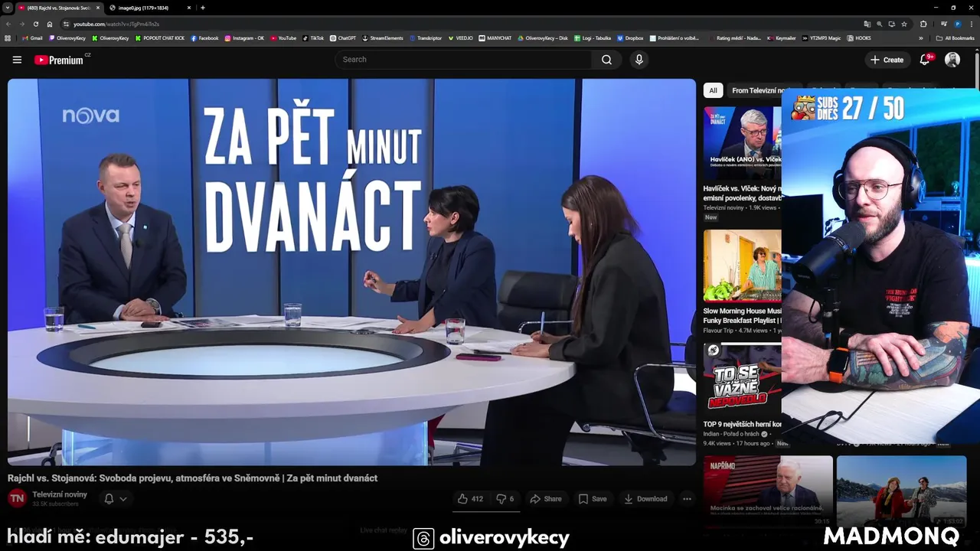Open the snowy mountain video thumbnail

pos(901,492)
